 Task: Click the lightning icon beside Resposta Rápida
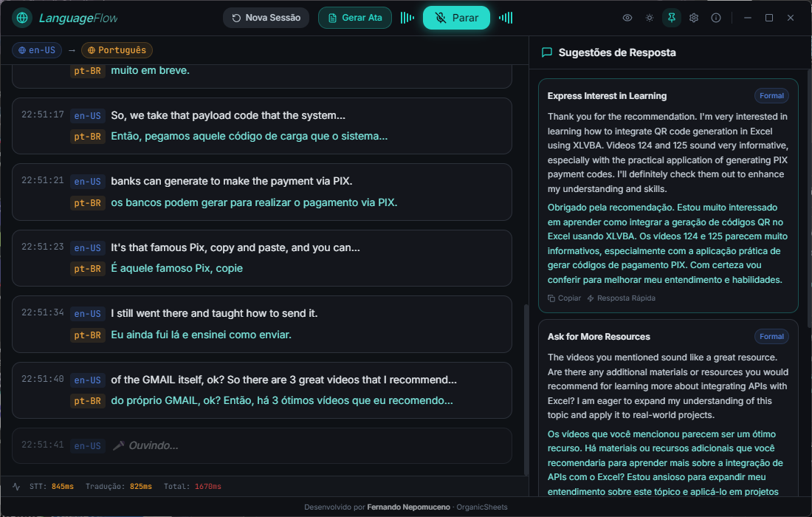pyautogui.click(x=591, y=298)
